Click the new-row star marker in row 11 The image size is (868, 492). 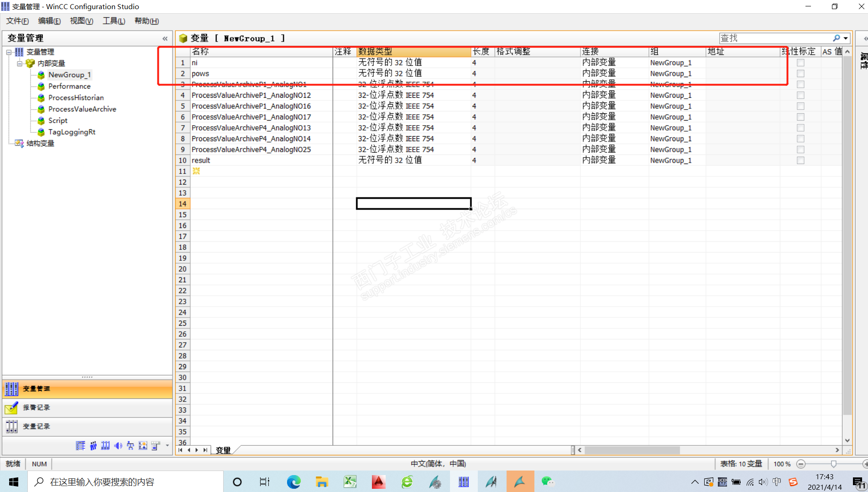pyautogui.click(x=196, y=171)
